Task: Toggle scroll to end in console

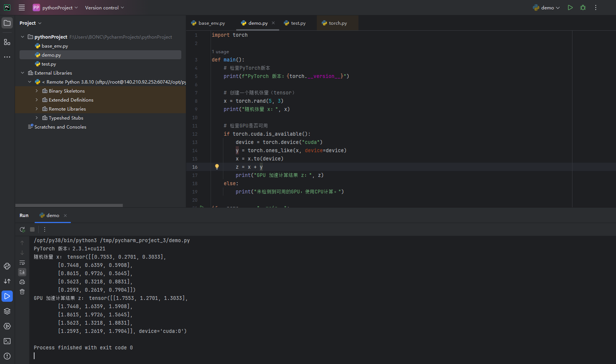Action: point(22,272)
